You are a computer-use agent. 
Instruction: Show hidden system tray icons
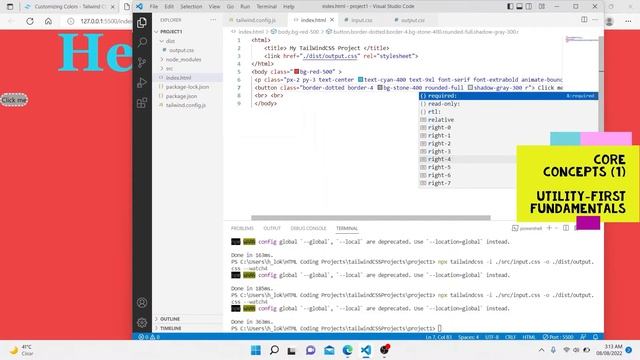(541, 350)
